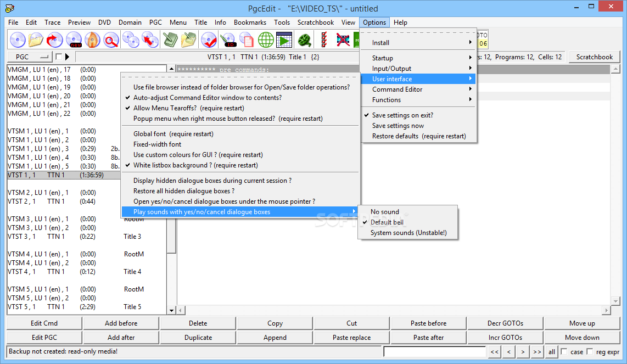Viewport: 627px width, 364px height.
Task: Click the Duplicate button
Action: tap(198, 338)
